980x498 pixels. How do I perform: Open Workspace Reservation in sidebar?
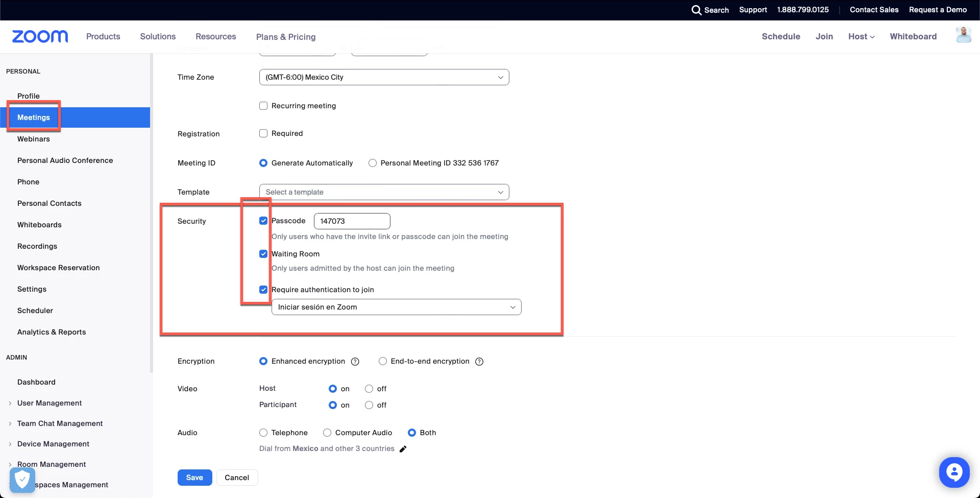pyautogui.click(x=59, y=268)
